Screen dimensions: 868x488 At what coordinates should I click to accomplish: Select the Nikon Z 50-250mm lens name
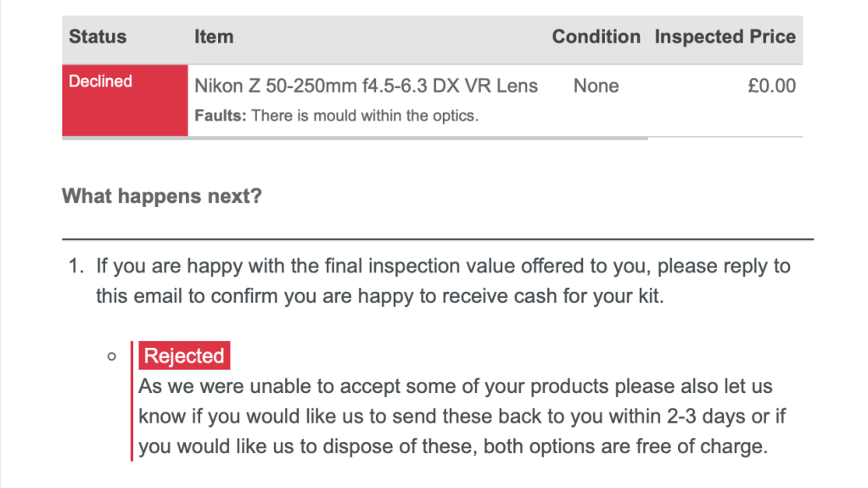click(366, 87)
